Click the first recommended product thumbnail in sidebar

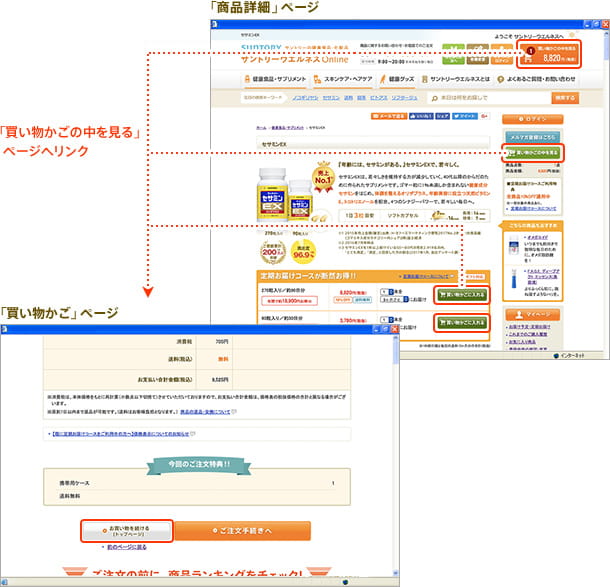coord(514,246)
